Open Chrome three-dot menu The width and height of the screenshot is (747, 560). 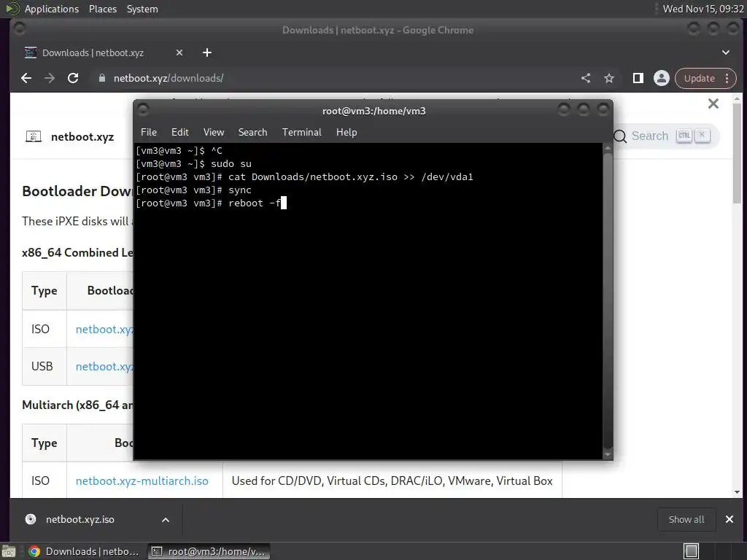[x=727, y=78]
